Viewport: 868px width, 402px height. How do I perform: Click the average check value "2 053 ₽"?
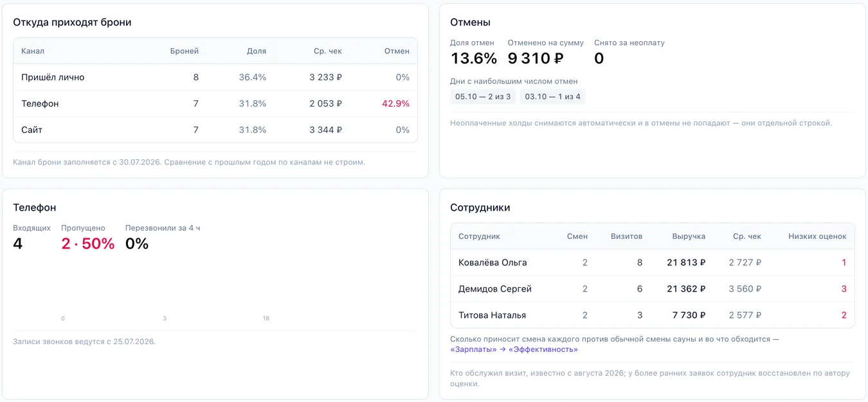click(x=325, y=103)
